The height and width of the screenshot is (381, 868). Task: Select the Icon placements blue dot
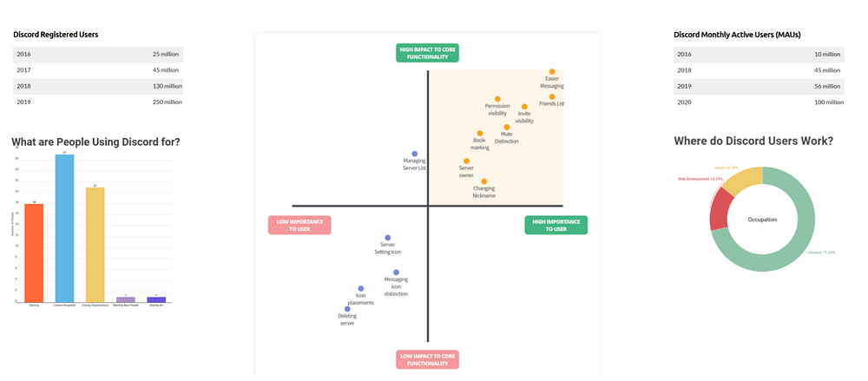tap(361, 288)
